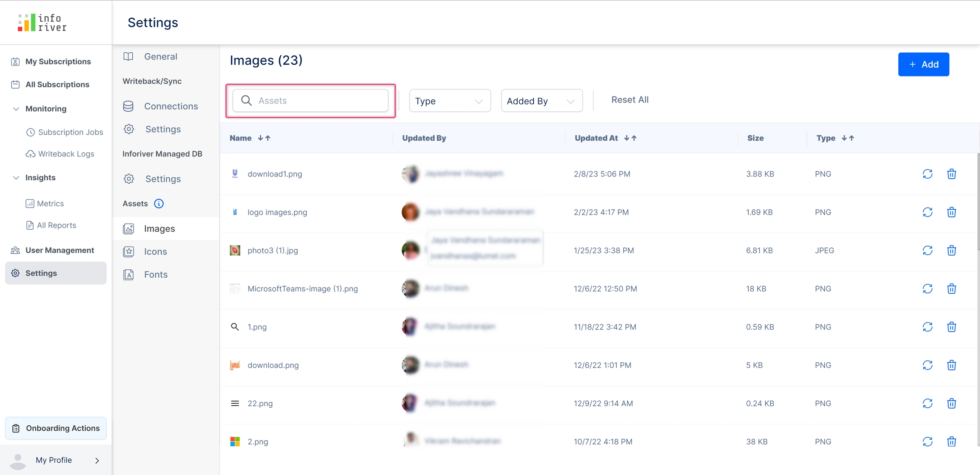The image size is (980, 475).
Task: Delete the 22.png image
Action: 952,404
